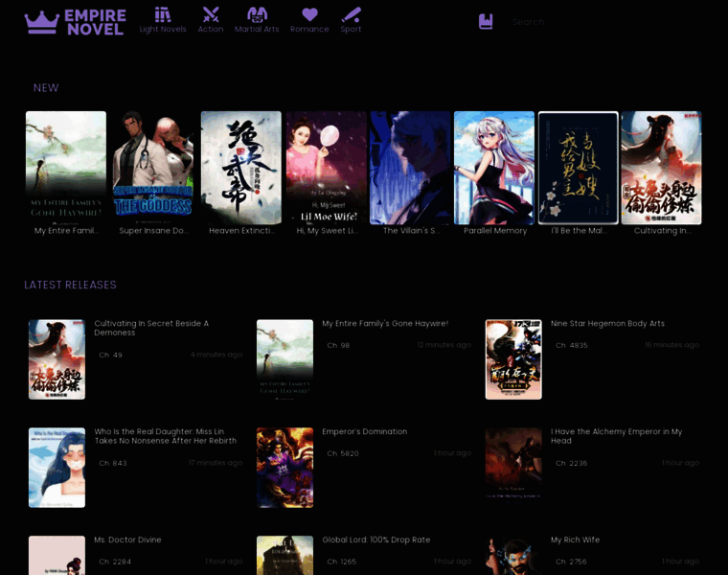Screen dimensions: 728x575
Task: Click Emperor's Domination cover image
Action: point(285,468)
